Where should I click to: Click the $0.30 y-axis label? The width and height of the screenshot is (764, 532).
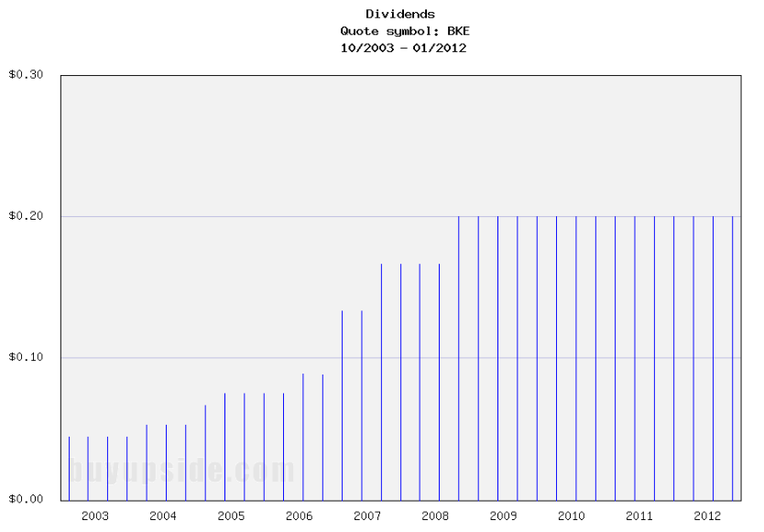tap(26, 74)
